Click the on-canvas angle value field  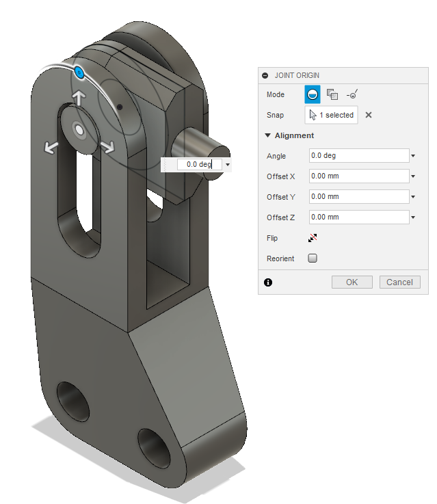click(x=200, y=165)
